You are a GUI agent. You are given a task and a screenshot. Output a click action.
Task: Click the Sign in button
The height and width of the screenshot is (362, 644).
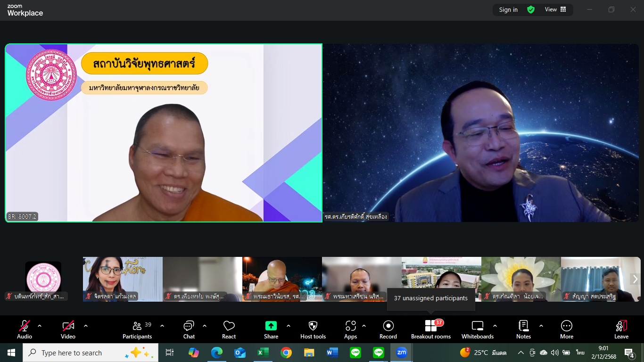[508, 9]
